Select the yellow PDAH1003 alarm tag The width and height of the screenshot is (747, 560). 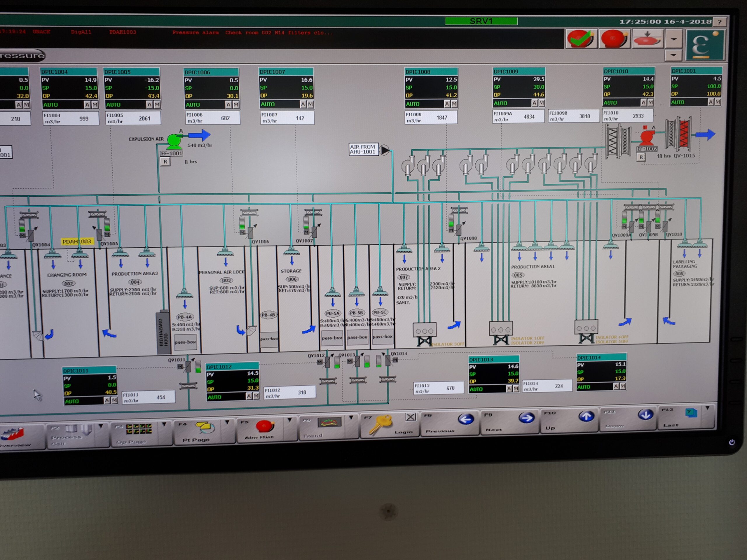(77, 242)
